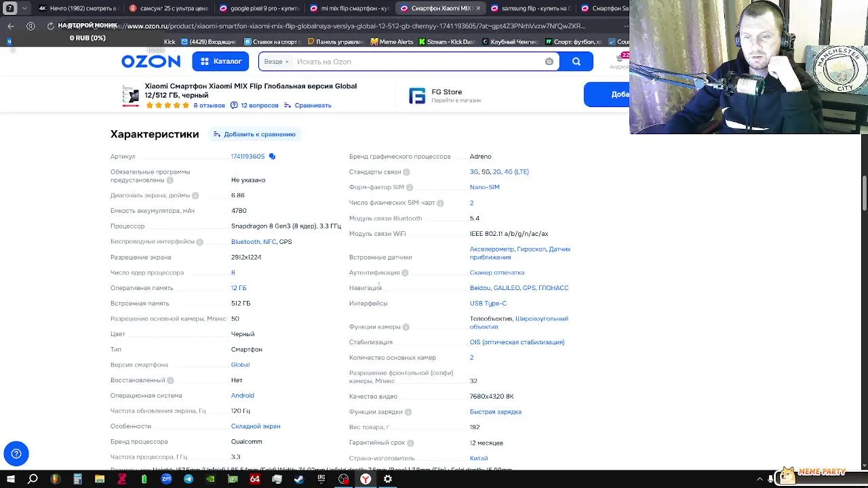Open Meme Alerts bookmark
Viewport: 868px width, 488px height.
tap(391, 41)
